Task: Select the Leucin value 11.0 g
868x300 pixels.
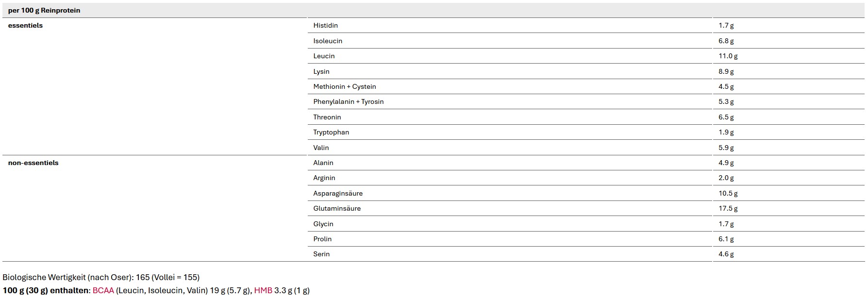Action: 728,56
